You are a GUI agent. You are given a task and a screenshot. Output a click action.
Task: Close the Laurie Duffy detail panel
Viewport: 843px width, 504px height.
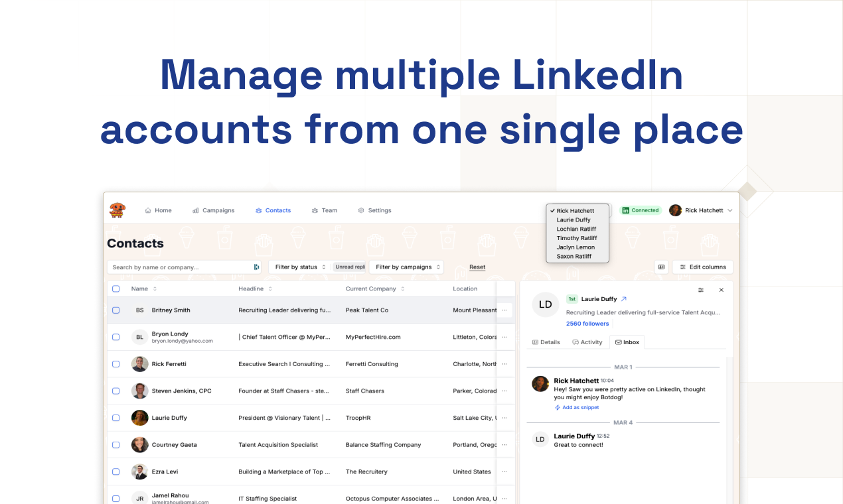[722, 290]
